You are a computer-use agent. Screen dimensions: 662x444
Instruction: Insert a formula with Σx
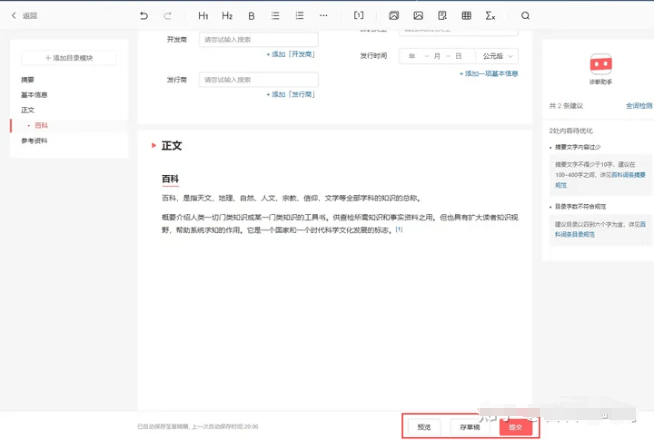point(490,16)
